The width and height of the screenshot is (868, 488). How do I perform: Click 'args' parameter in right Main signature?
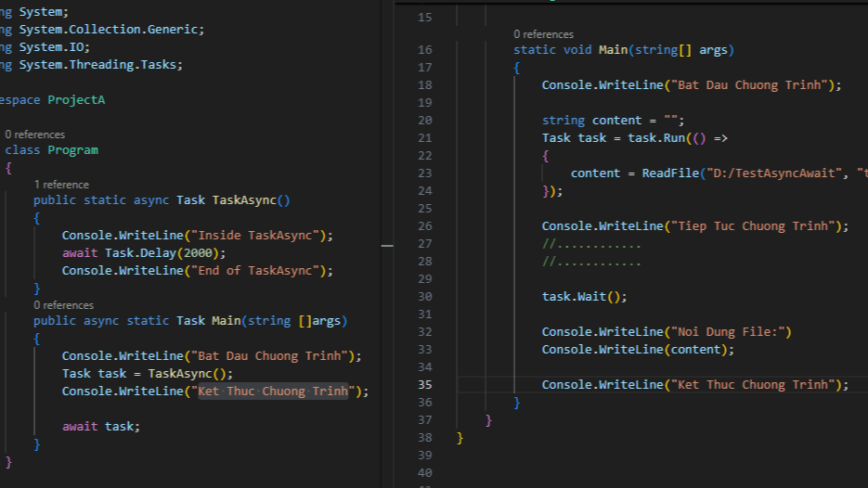(x=713, y=50)
